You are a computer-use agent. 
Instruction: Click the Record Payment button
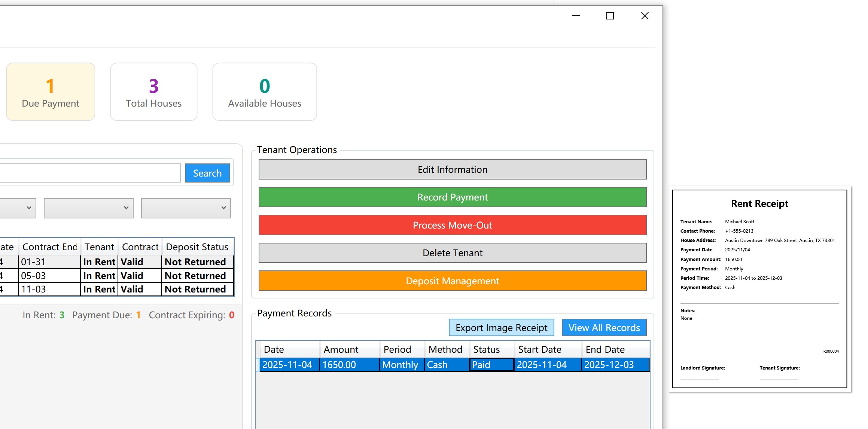[452, 197]
